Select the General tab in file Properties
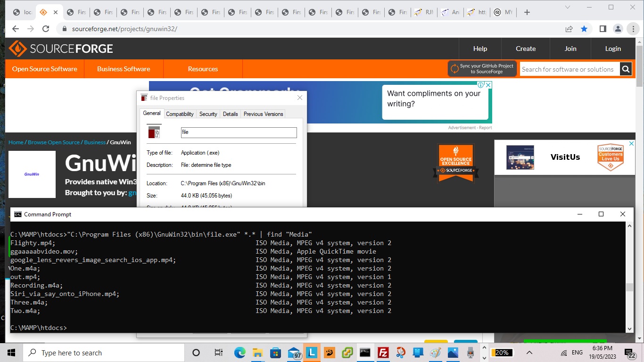The height and width of the screenshot is (362, 644). pyautogui.click(x=152, y=113)
